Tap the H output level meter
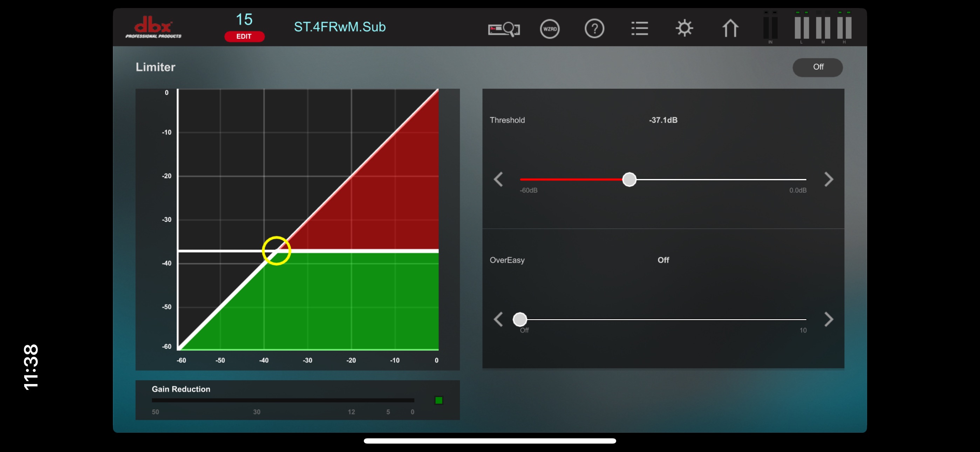 pyautogui.click(x=844, y=27)
